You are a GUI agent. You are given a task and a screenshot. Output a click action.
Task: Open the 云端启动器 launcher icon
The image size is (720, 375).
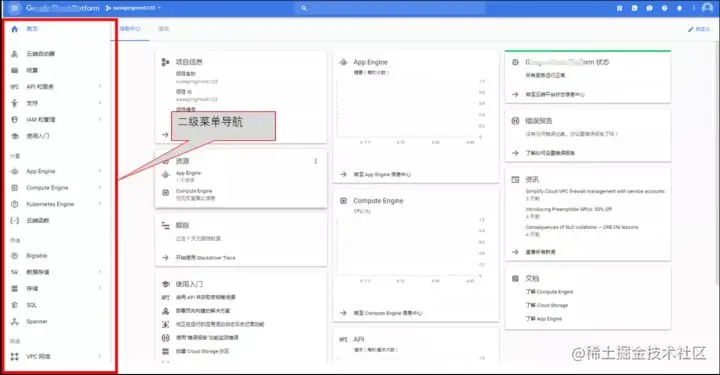[14, 54]
